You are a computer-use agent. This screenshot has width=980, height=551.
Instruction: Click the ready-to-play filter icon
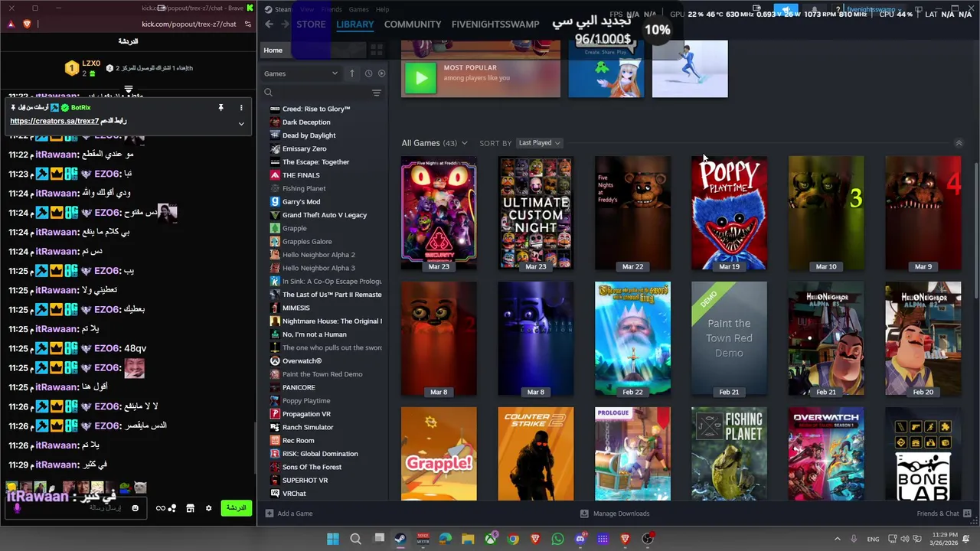tap(381, 73)
